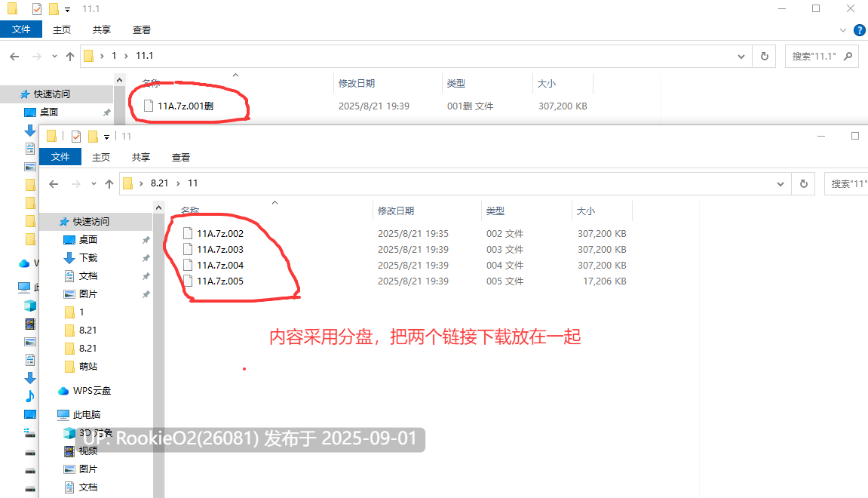Viewport: 868px width, 498px height.
Task: Refresh the 11 window folder view
Action: pos(804,183)
